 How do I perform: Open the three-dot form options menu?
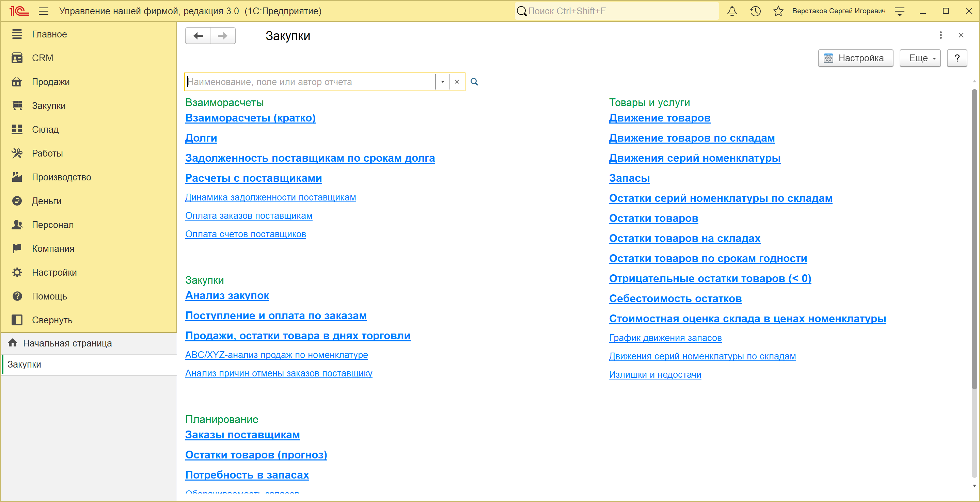click(941, 35)
